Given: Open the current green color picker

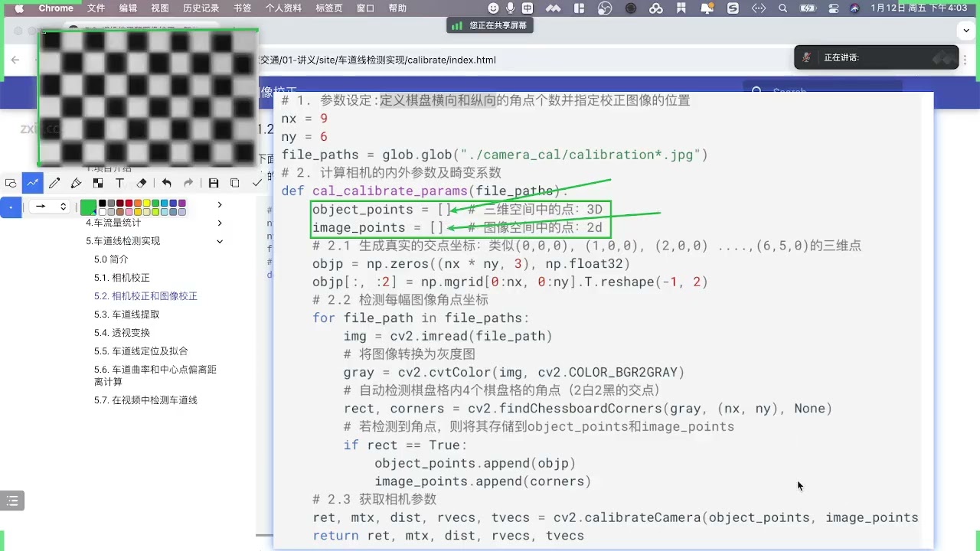Looking at the screenshot, I should point(88,207).
